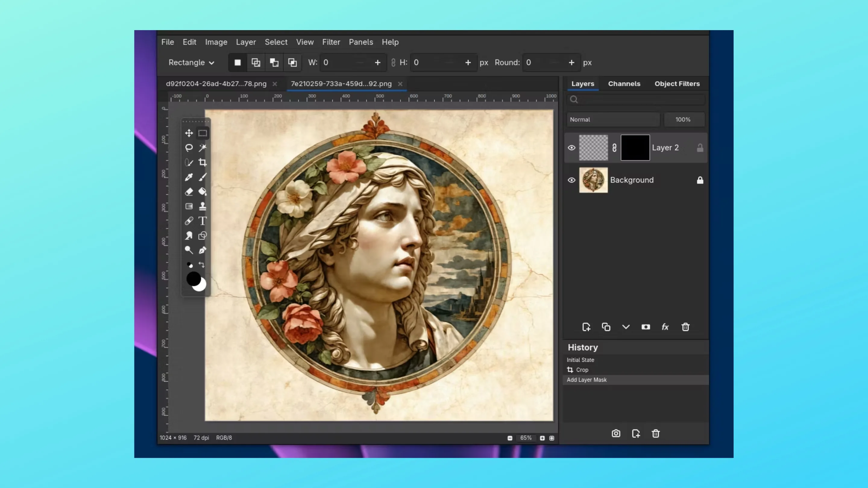This screenshot has width=868, height=488.
Task: Toggle chain link between layer and mask
Action: tap(614, 148)
